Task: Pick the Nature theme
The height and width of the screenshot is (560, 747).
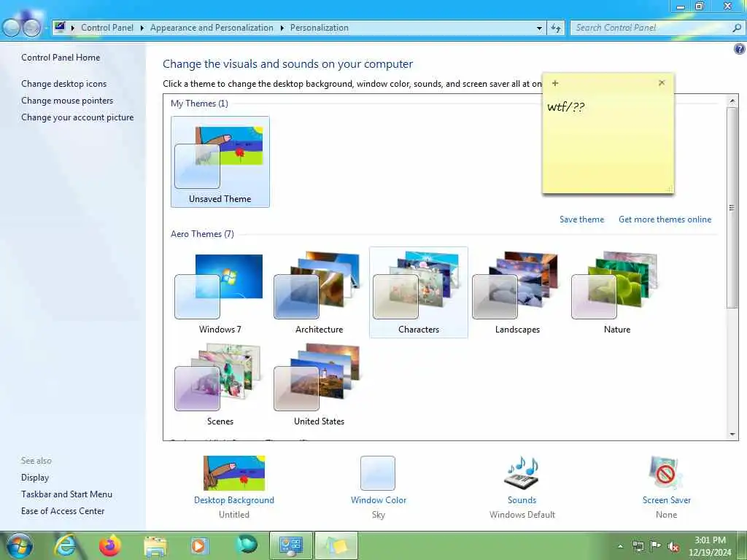Action: [617, 292]
